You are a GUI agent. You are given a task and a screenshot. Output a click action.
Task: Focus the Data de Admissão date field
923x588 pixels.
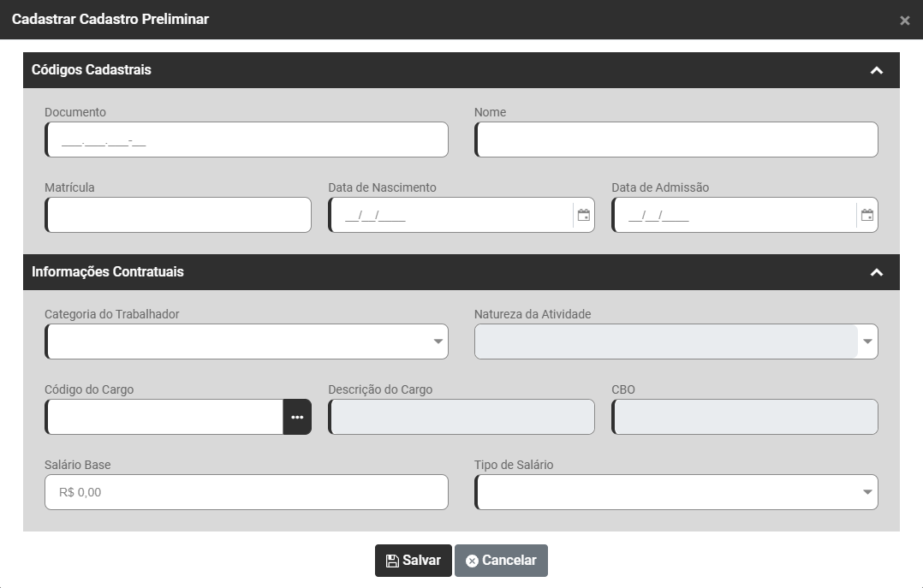point(733,216)
